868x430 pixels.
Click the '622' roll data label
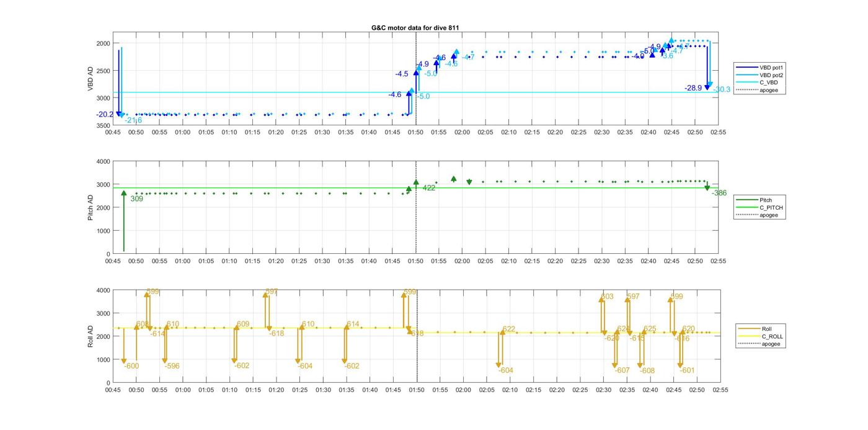pyautogui.click(x=509, y=329)
